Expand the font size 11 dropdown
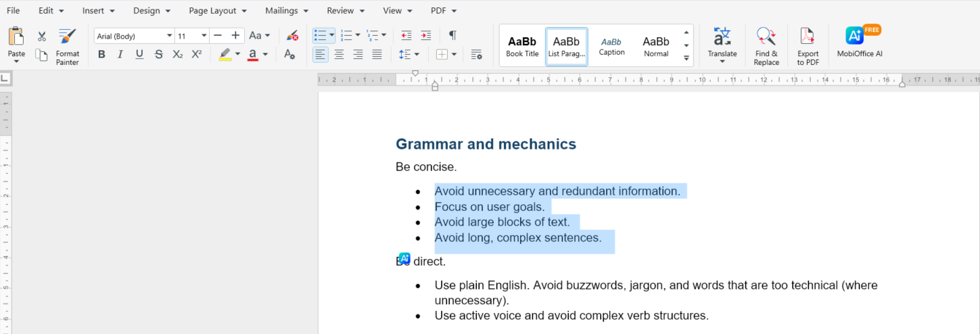This screenshot has width=980, height=334. pos(204,36)
